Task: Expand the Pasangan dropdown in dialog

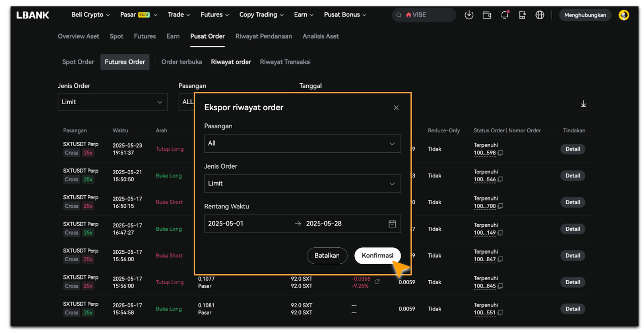Action: point(302,144)
